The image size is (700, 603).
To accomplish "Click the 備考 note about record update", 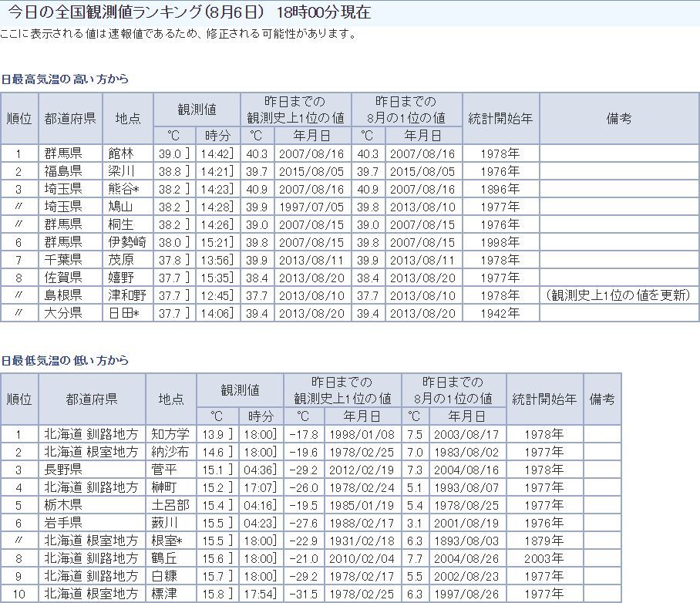I will coord(618,295).
